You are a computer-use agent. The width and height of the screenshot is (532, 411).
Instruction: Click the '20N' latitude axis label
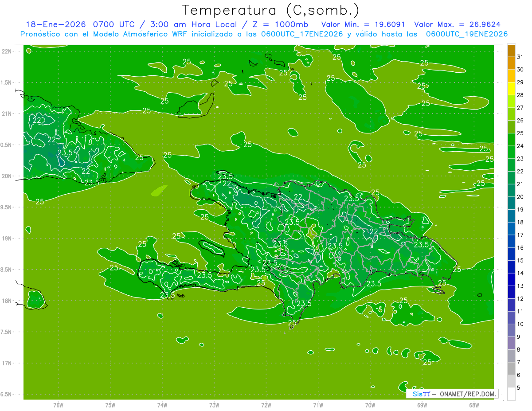point(7,176)
